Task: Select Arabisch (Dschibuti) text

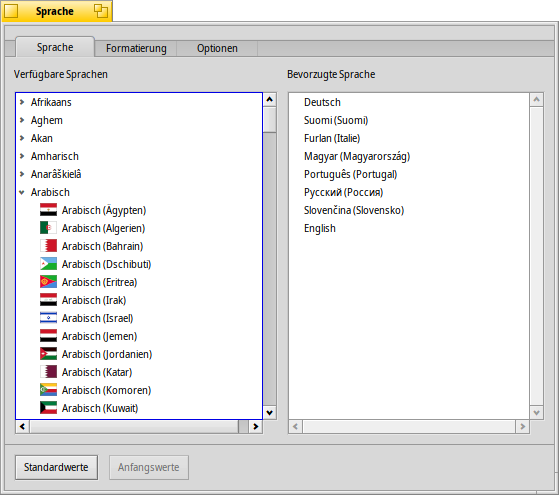Action: pos(107,264)
